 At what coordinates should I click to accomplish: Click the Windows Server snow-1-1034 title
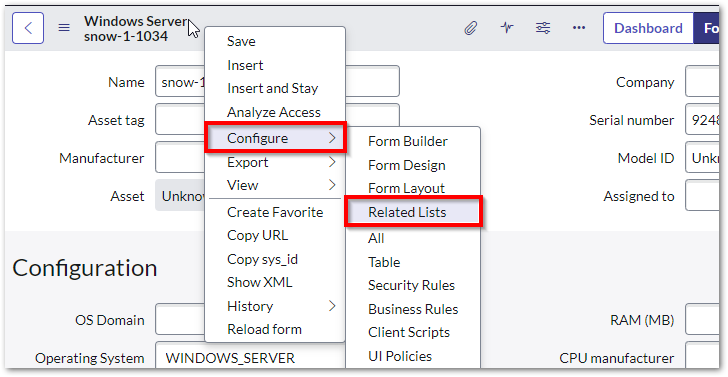[136, 28]
